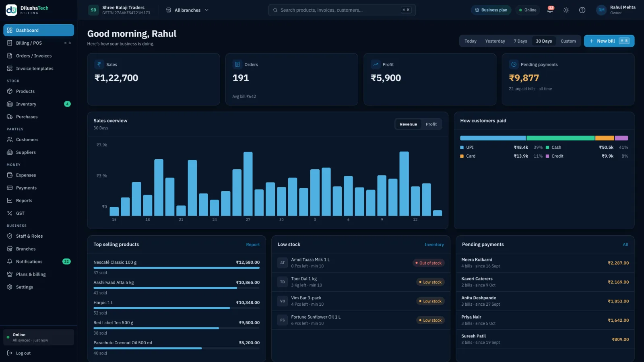This screenshot has width=644, height=362.
Task: Open Settings in the sidebar
Action: (39, 287)
